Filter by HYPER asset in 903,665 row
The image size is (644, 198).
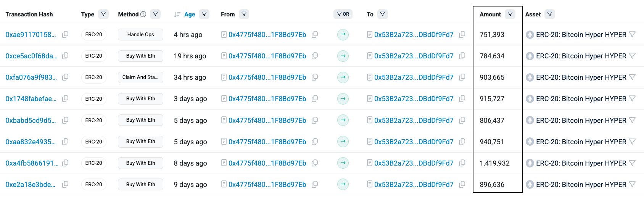tap(632, 77)
